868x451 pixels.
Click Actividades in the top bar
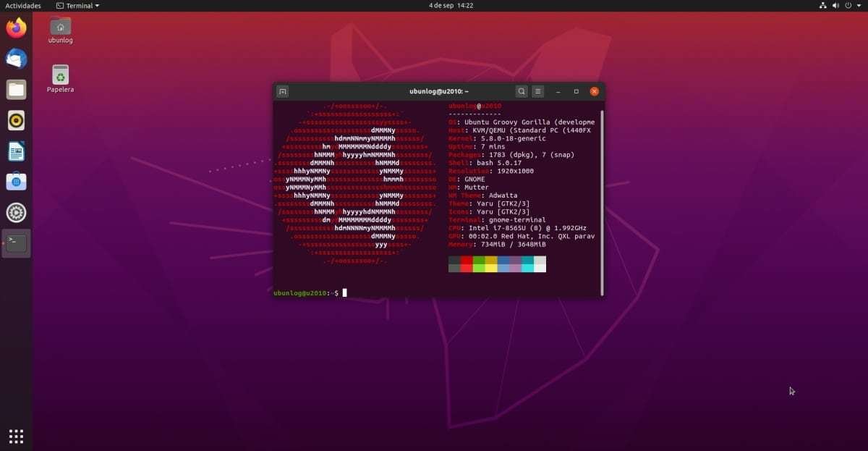coord(23,5)
